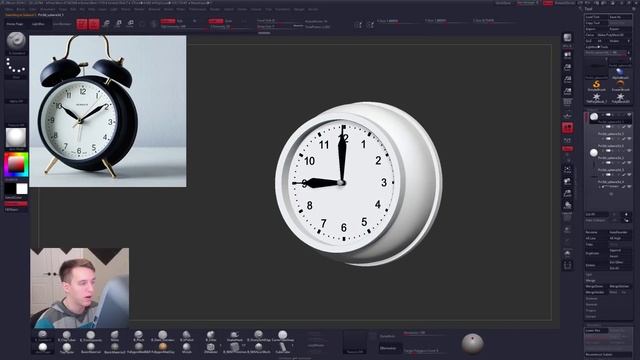
Task: Select the B_hPolish brush
Action: coord(187,336)
